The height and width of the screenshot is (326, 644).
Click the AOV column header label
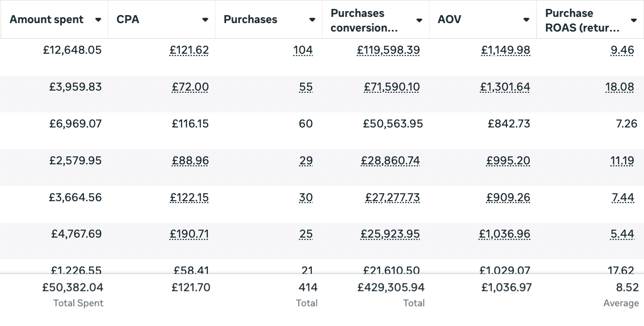[x=449, y=20]
